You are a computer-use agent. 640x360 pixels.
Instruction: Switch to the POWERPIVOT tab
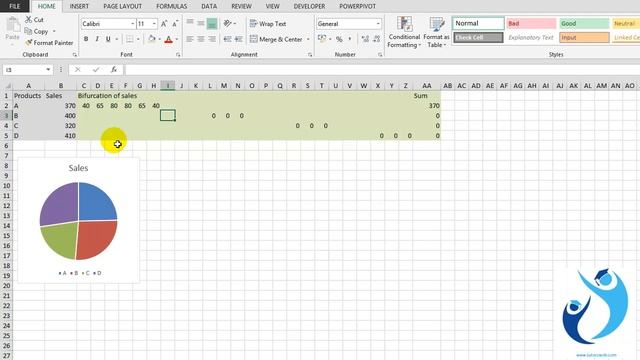pyautogui.click(x=358, y=6)
